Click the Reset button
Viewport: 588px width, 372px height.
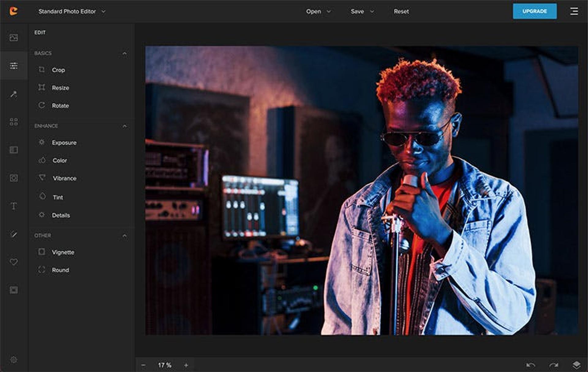pyautogui.click(x=401, y=11)
